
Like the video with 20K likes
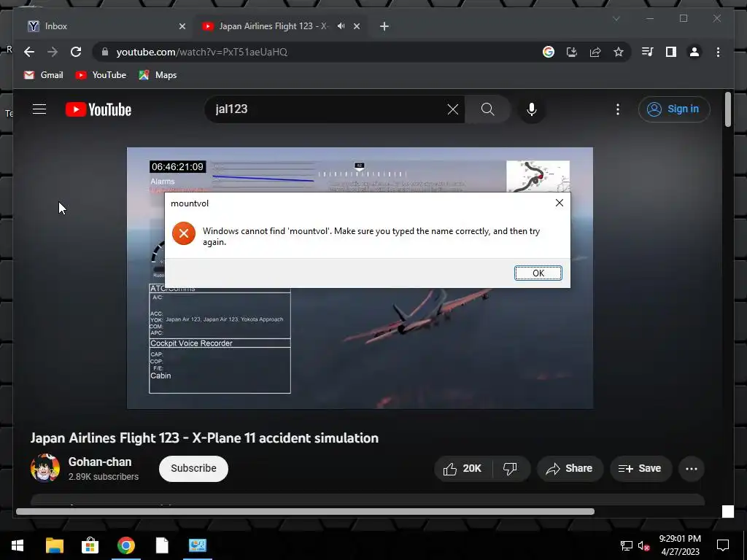[x=462, y=469]
